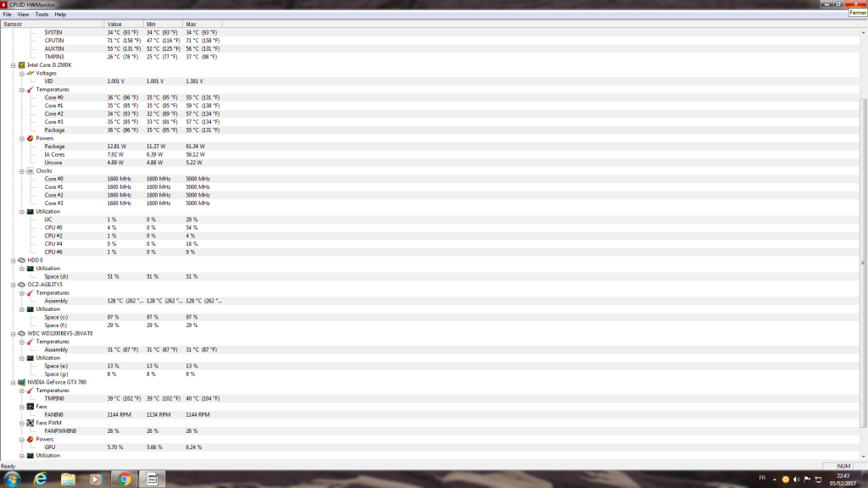The height and width of the screenshot is (488, 868).
Task: Click the thermometer icon under GeForce GTX 780
Action: pos(31,391)
